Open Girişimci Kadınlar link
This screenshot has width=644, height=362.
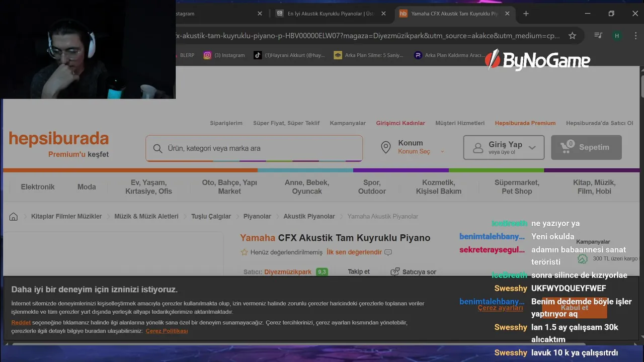pos(400,123)
